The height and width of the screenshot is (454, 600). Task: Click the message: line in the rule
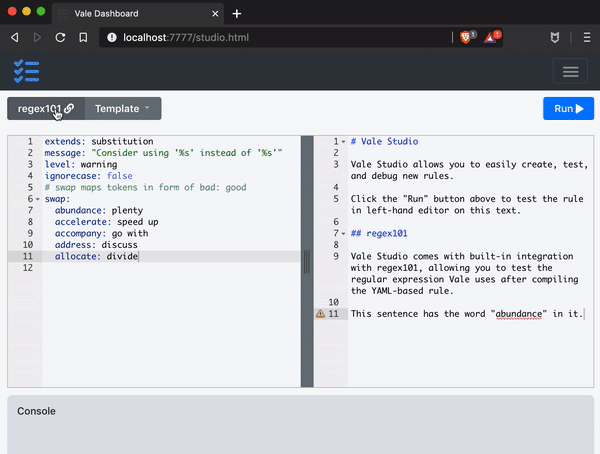point(163,153)
